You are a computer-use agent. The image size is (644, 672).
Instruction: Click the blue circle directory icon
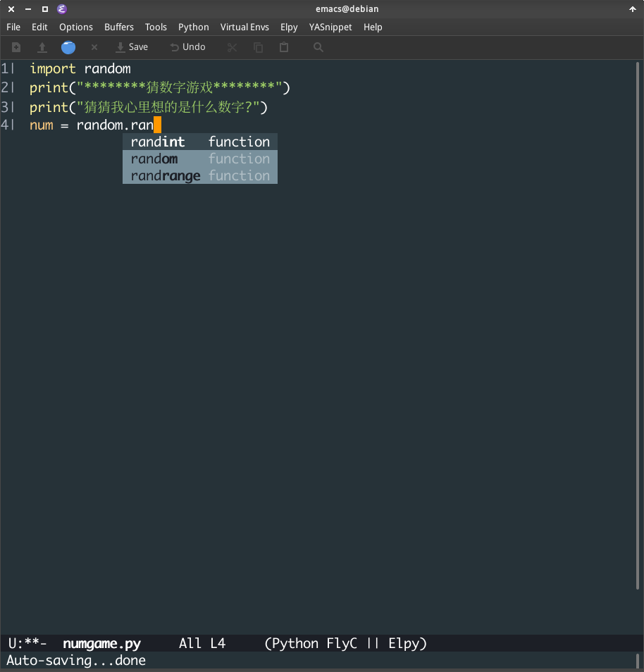(x=68, y=47)
